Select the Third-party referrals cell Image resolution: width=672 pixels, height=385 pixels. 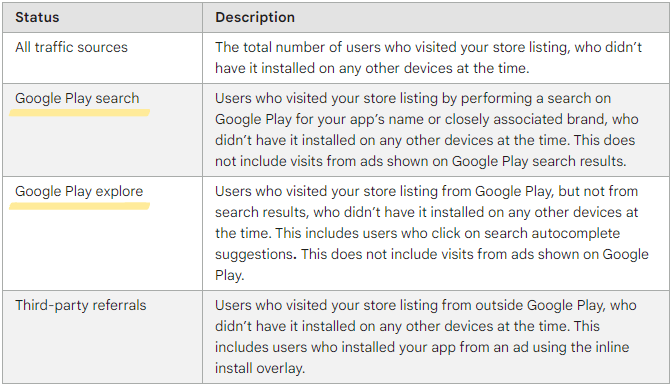[102, 337]
